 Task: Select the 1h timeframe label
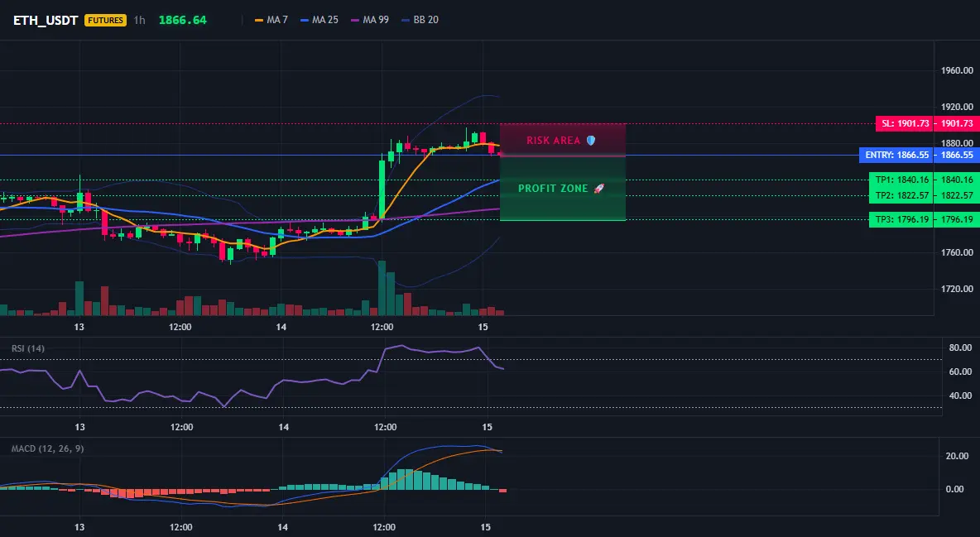139,20
